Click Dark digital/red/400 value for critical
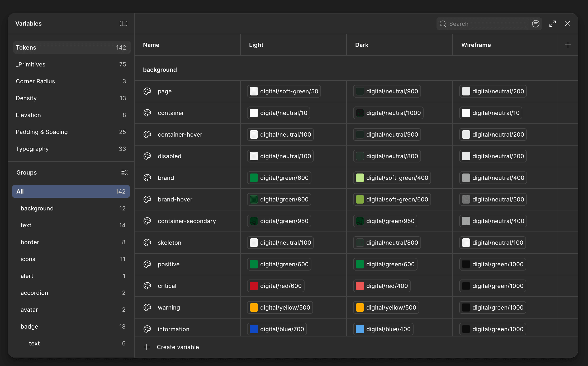The width and height of the screenshot is (588, 366). (x=382, y=286)
